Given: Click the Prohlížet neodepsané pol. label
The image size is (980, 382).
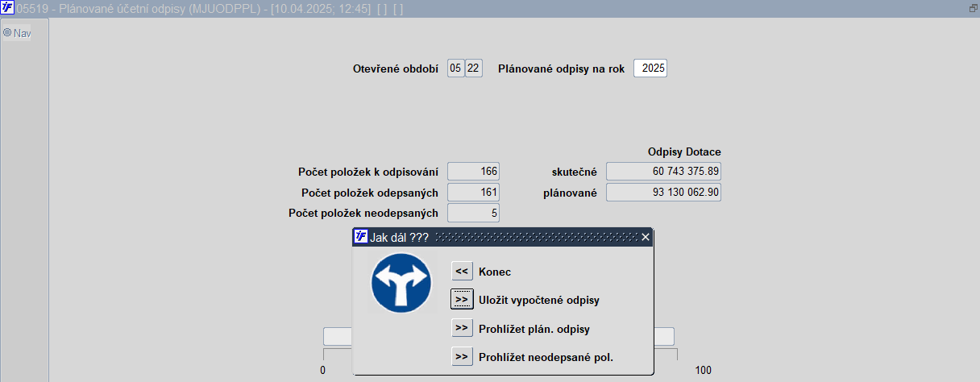Looking at the screenshot, I should click(x=546, y=357).
